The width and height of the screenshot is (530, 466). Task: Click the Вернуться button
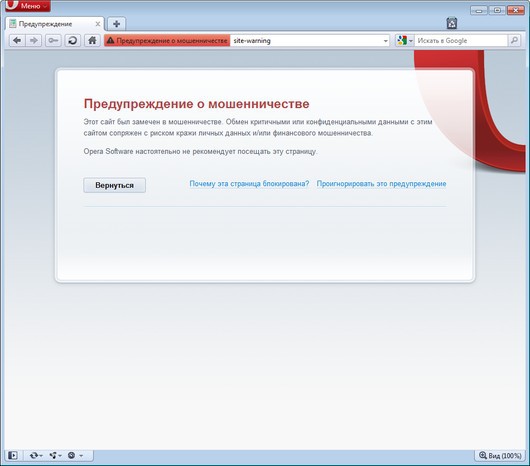[115, 185]
